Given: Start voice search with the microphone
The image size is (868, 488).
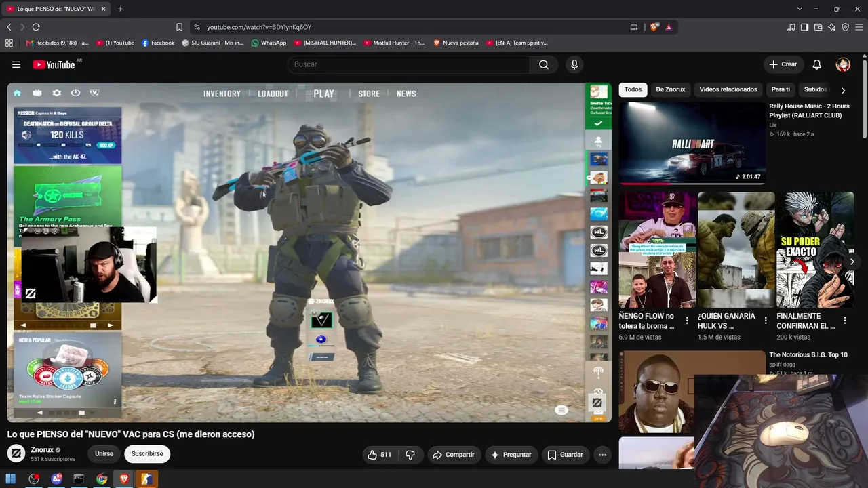Looking at the screenshot, I should [x=574, y=64].
